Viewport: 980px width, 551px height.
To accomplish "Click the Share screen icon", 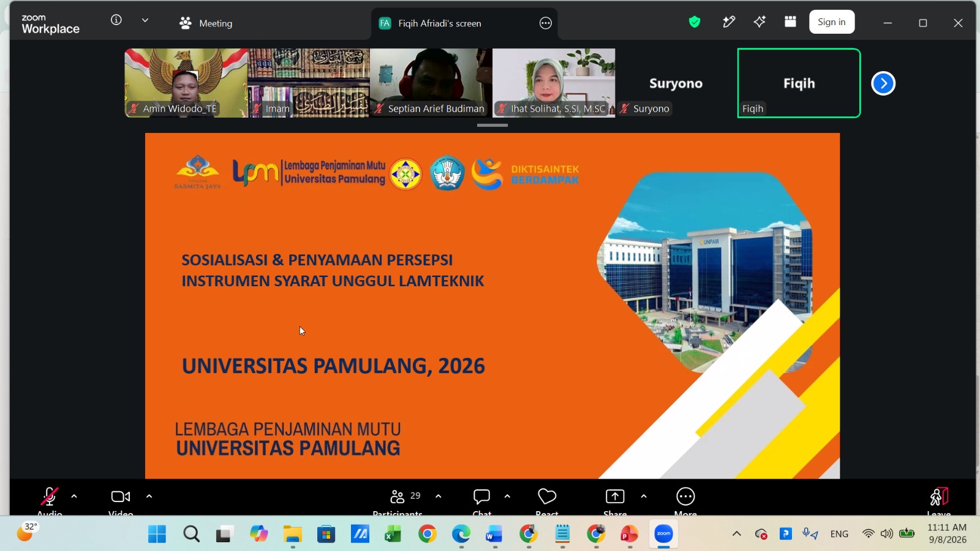I will pyautogui.click(x=615, y=498).
